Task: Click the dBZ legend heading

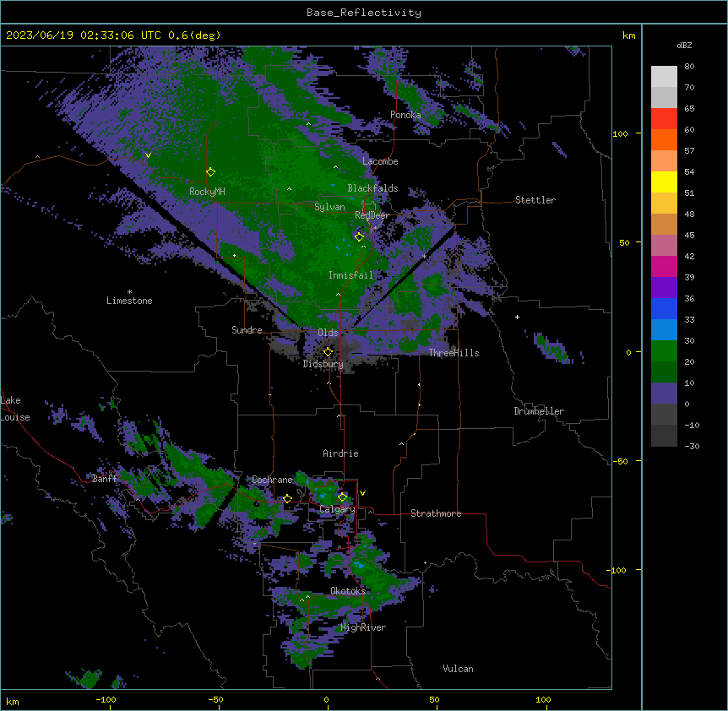Action: 684,45
